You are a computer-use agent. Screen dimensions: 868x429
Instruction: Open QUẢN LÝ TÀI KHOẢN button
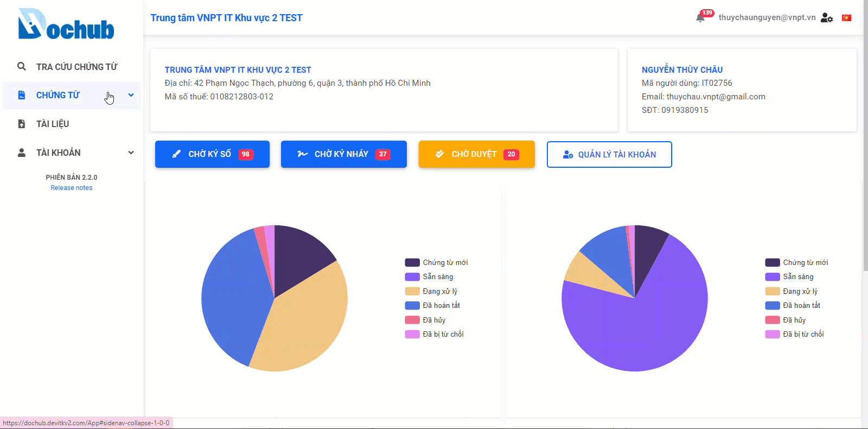coord(609,155)
